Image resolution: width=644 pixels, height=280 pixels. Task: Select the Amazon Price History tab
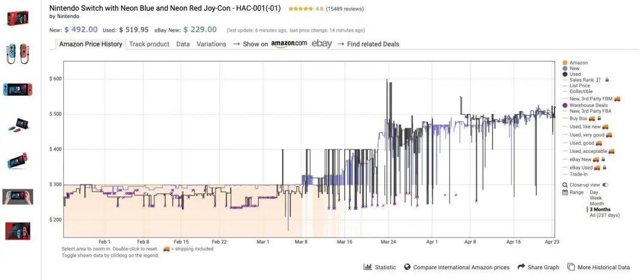point(91,44)
